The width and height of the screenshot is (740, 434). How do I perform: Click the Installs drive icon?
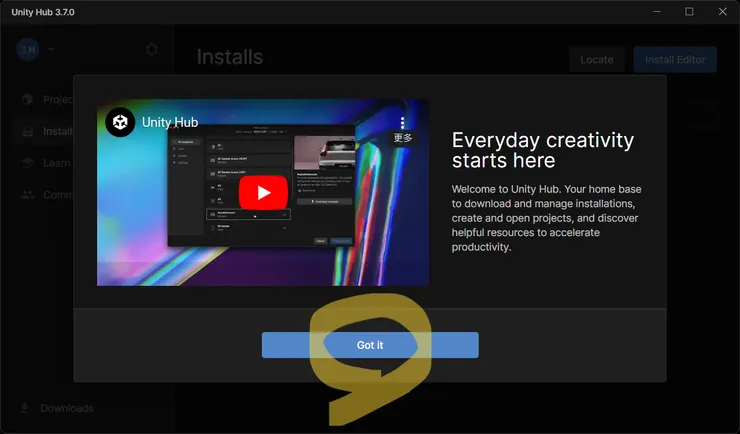28,131
